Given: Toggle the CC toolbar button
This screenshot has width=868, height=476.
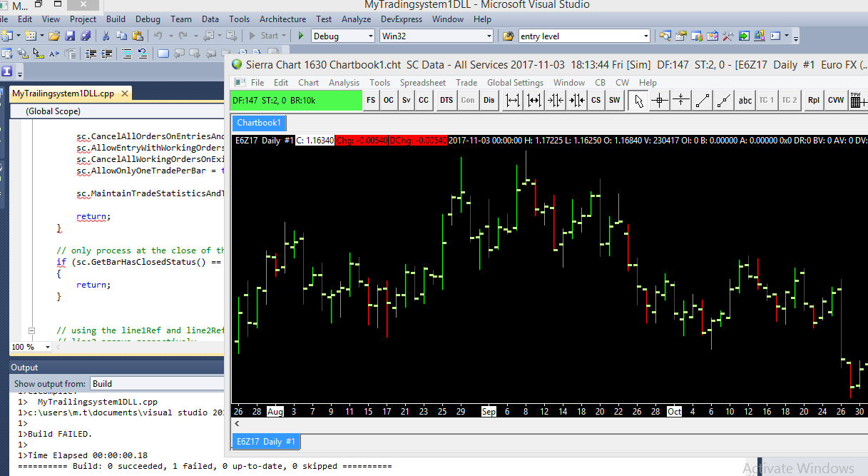Looking at the screenshot, I should coord(424,101).
